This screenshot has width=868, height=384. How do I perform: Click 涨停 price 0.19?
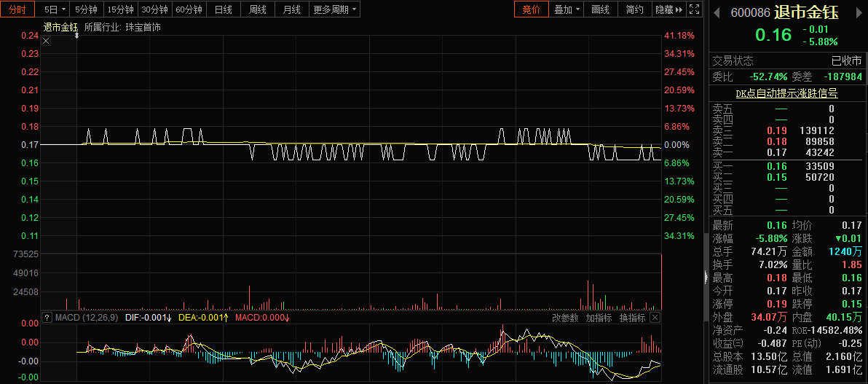pyautogui.click(x=777, y=304)
